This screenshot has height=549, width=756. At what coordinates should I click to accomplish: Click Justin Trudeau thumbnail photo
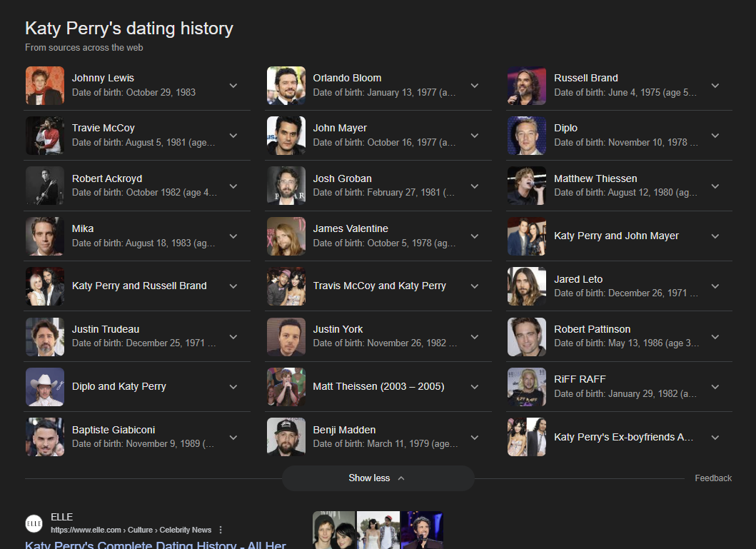[45, 337]
